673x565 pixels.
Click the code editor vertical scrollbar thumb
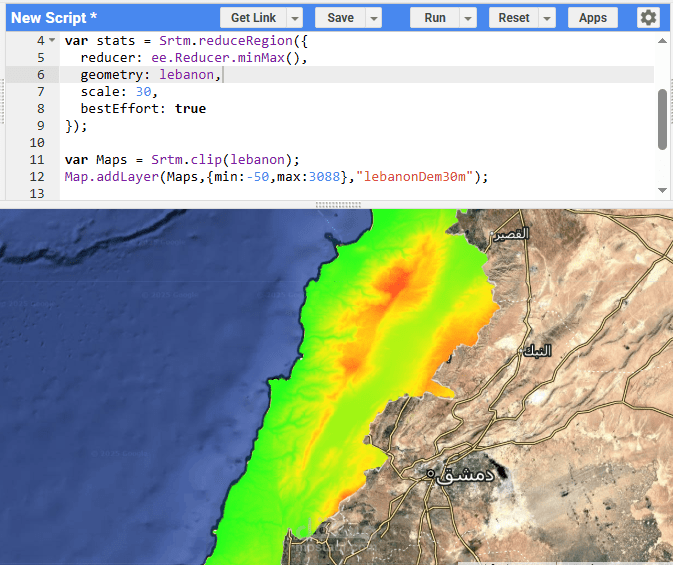[x=662, y=119]
